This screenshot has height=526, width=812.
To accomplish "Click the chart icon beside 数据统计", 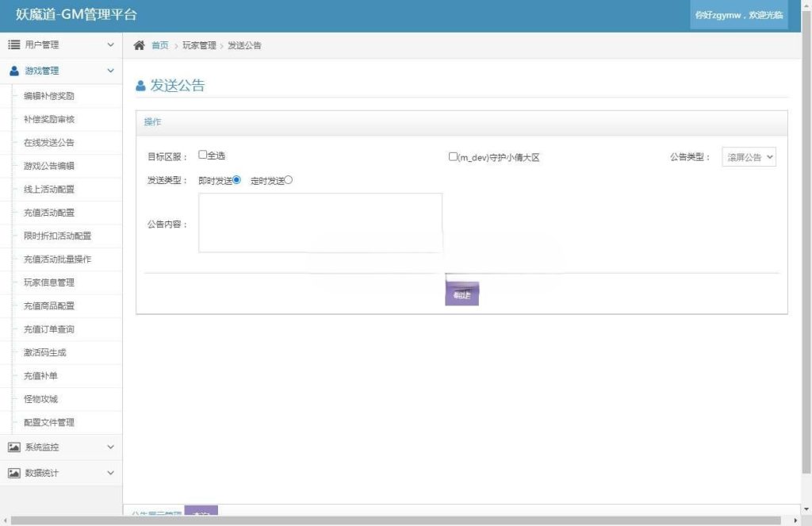I will [x=13, y=472].
